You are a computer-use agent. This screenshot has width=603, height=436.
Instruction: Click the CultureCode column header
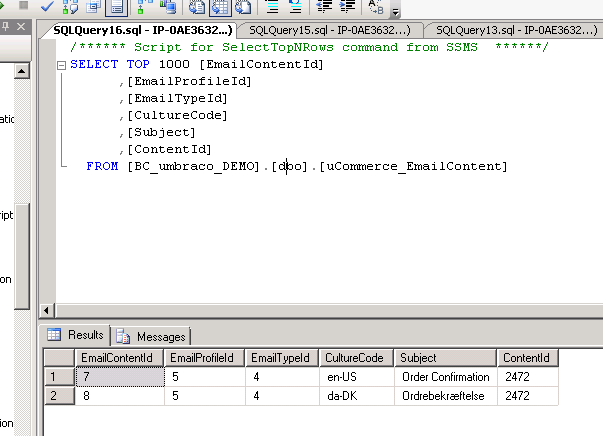tap(356, 358)
